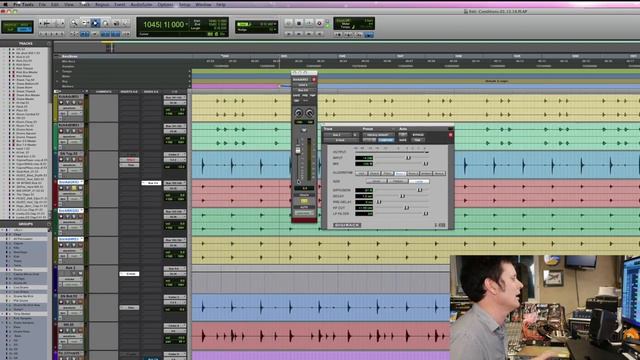640x360 pixels.
Task: Click the D-Verb insert on Aux 1 track
Action: (x=129, y=274)
